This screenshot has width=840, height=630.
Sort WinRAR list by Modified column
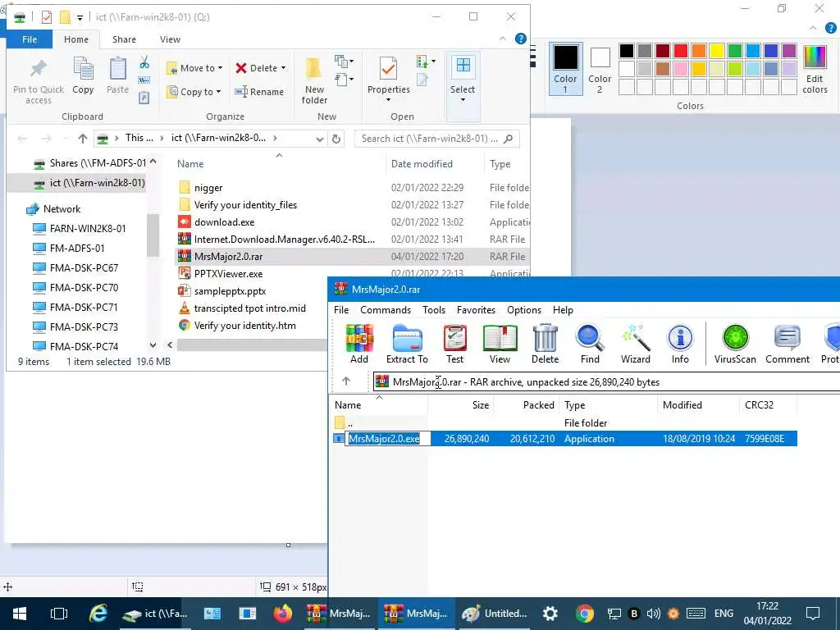point(697,405)
